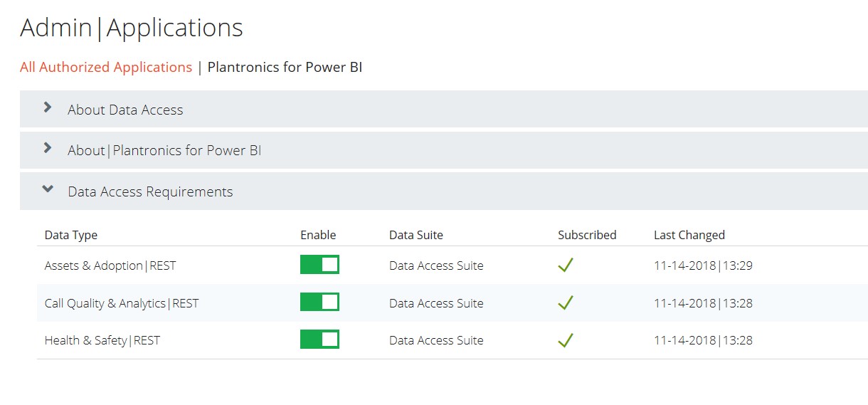Click the Plantronics for Power BI breadcrumb

285,68
